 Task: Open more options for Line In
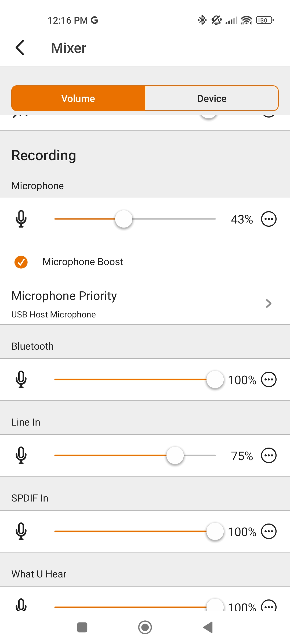point(269,455)
